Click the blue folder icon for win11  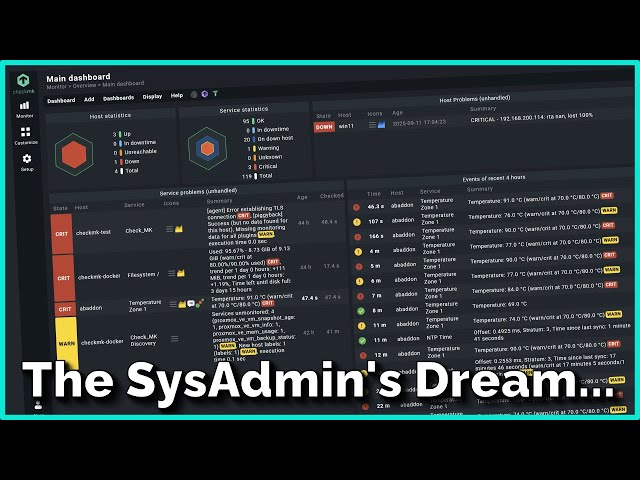point(381,124)
